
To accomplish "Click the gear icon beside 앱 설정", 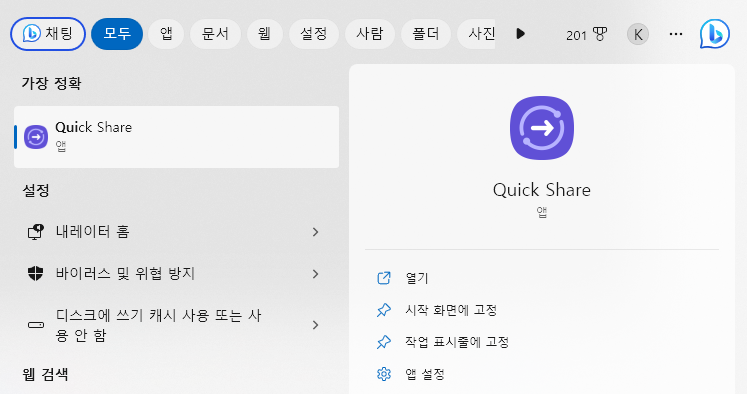I will tap(384, 374).
